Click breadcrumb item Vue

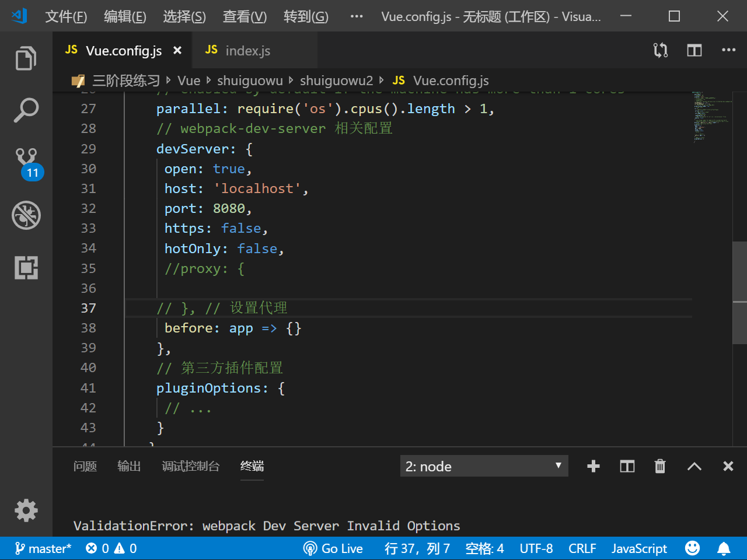pyautogui.click(x=189, y=80)
